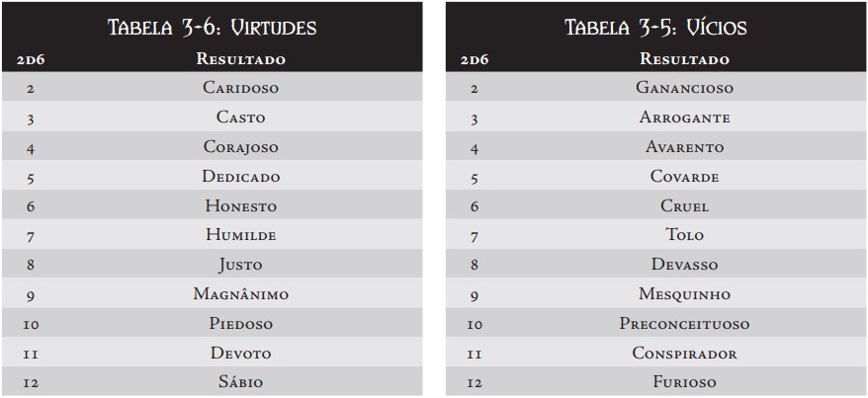The image size is (868, 398).
Task: Select the Dedicado entry
Action: point(241,177)
